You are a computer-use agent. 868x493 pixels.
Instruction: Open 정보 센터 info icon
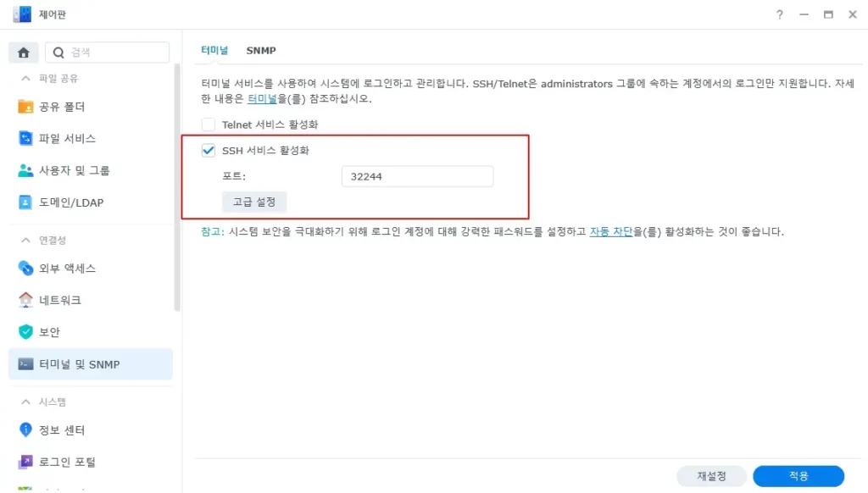coord(25,430)
